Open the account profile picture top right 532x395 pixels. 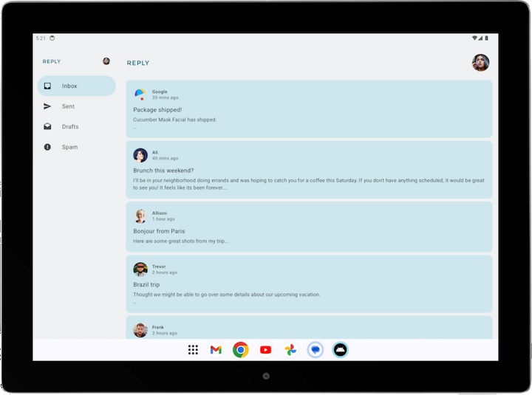480,63
